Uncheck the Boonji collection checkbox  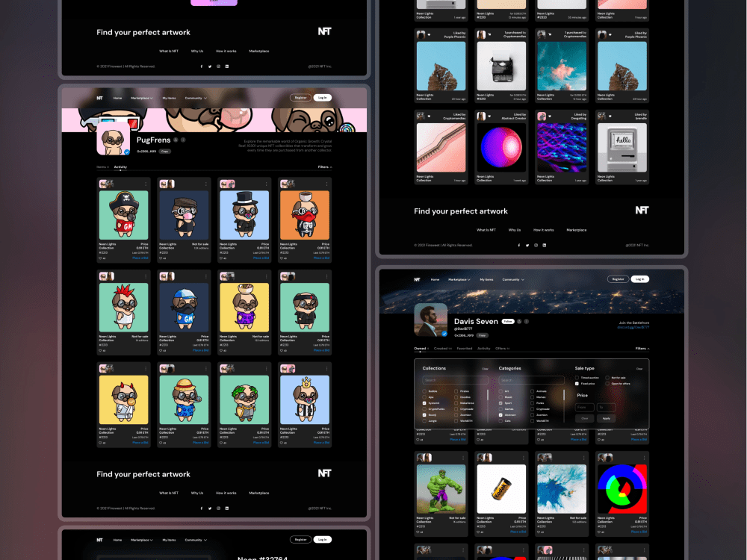click(424, 414)
